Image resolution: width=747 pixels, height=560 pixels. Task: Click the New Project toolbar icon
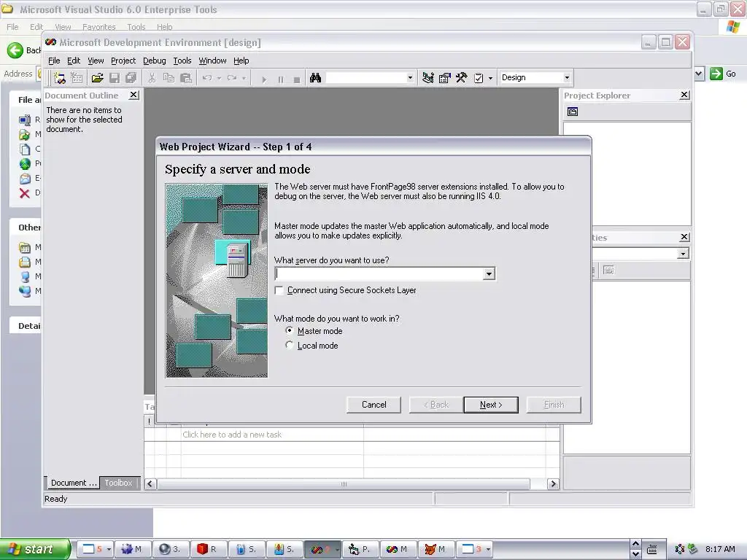point(60,77)
